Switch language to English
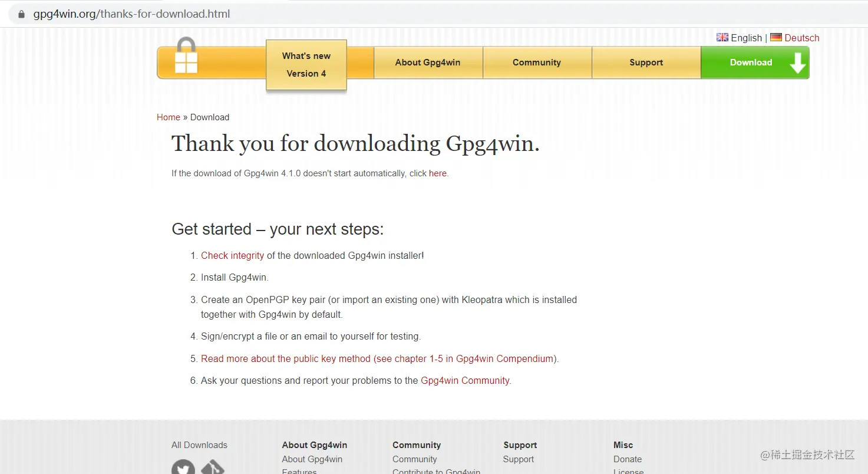The height and width of the screenshot is (474, 868). 746,38
